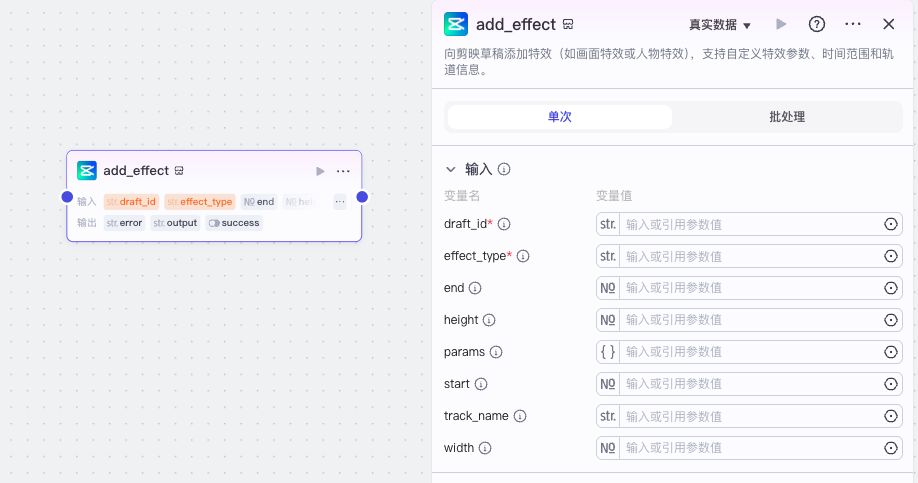918x483 pixels.
Task: Click the params value input field
Action: pos(751,352)
